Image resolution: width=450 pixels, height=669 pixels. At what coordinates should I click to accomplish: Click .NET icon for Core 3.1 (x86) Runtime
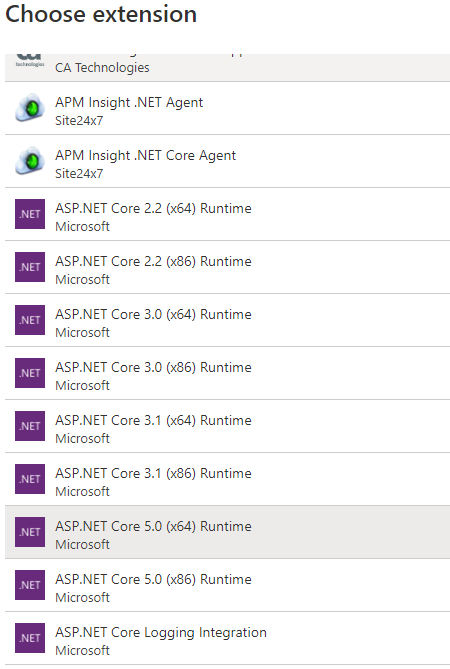tap(30, 479)
